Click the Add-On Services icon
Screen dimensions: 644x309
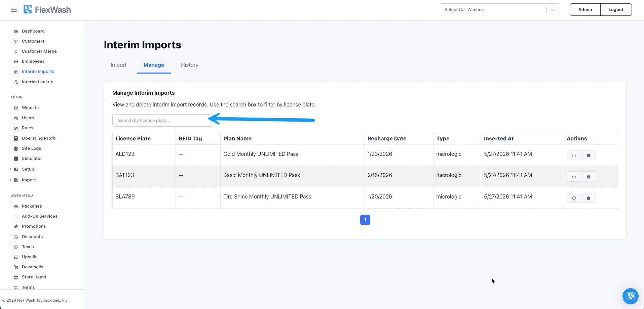point(16,216)
